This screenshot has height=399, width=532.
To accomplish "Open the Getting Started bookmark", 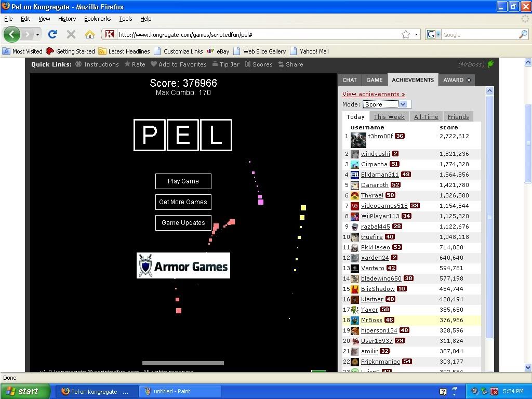I will click(71, 51).
